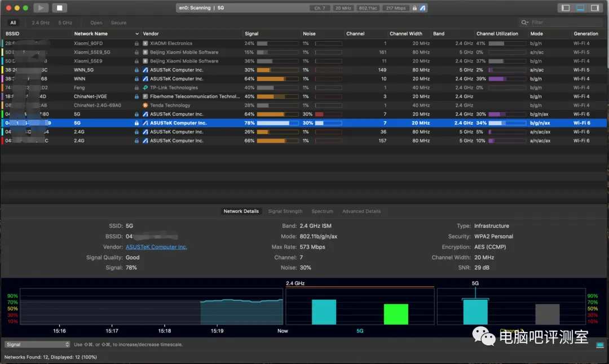Click Fiberhome vendor icon in ChinaNet-jVGE row

pos(145,96)
